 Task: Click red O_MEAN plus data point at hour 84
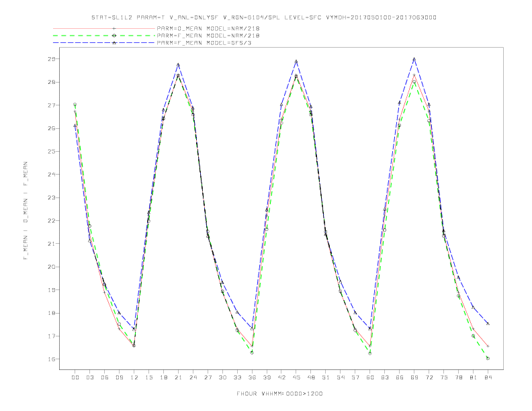[488, 347]
